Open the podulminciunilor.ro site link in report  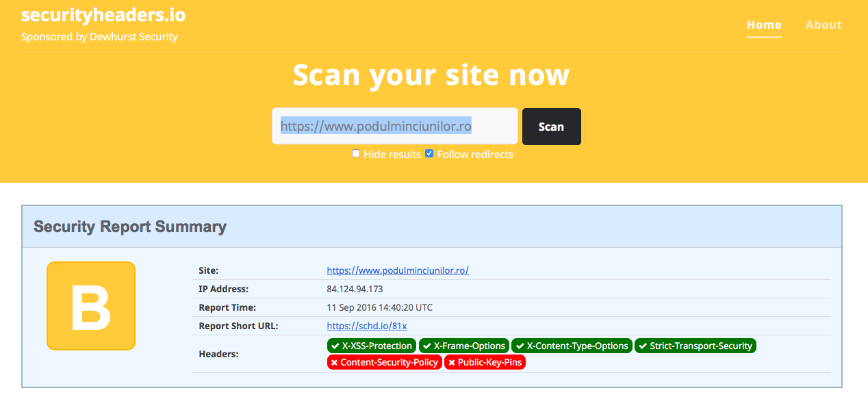click(x=398, y=270)
